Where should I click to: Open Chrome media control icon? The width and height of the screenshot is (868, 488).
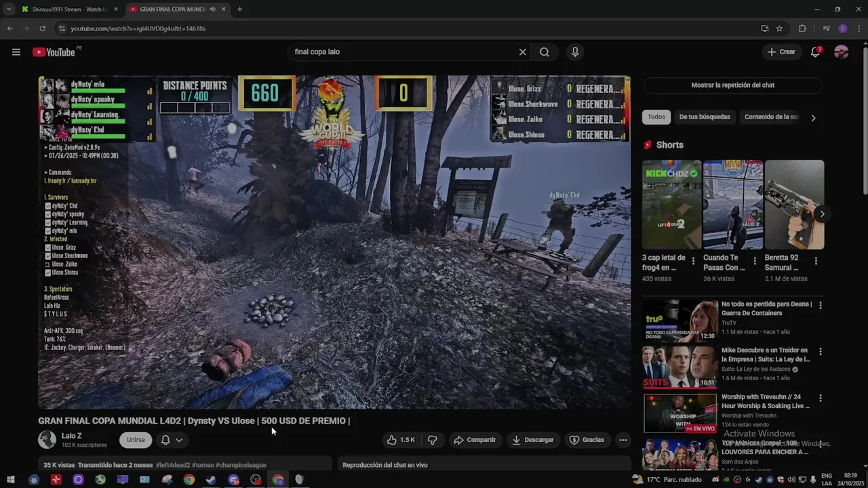point(826,28)
